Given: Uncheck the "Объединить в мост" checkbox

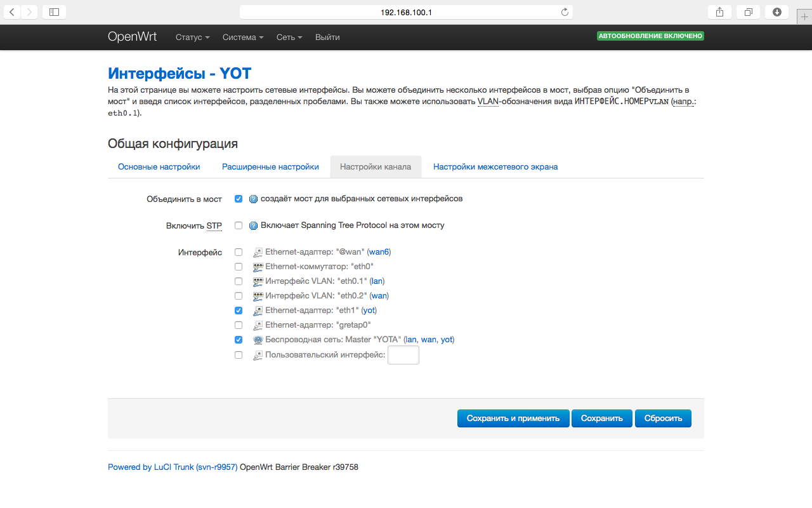Looking at the screenshot, I should 239,199.
